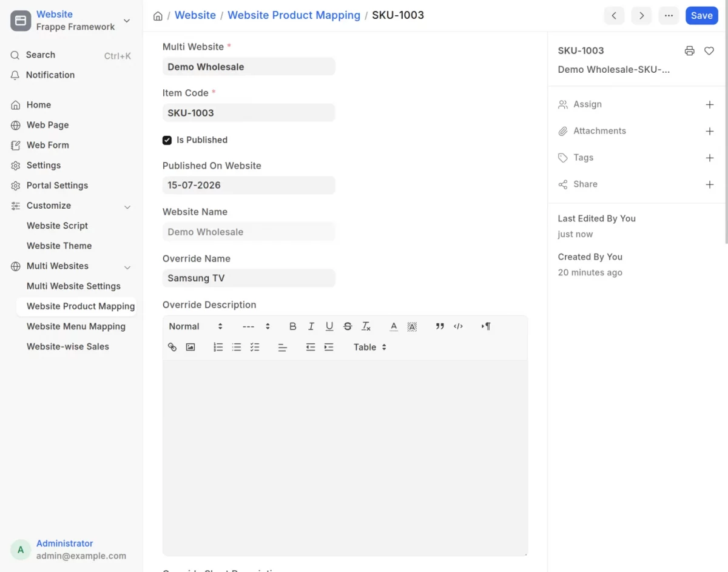Print the SKU-1003 document
Image resolution: width=728 pixels, height=572 pixels.
(x=689, y=51)
